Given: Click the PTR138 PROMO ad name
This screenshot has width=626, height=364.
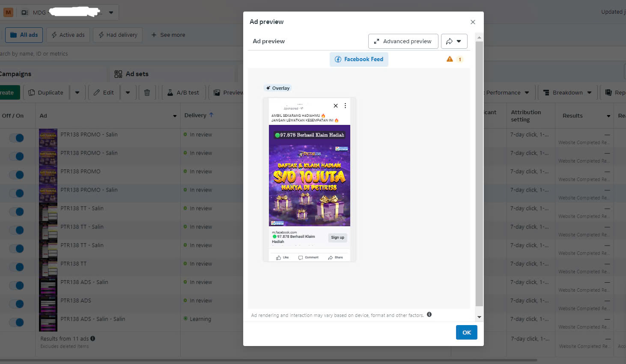Looking at the screenshot, I should (x=80, y=172).
